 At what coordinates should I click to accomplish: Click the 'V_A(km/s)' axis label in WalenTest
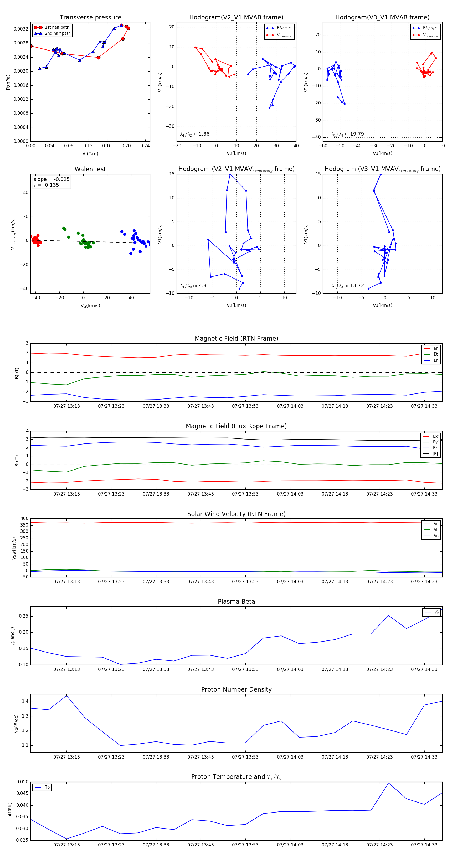pos(90,306)
